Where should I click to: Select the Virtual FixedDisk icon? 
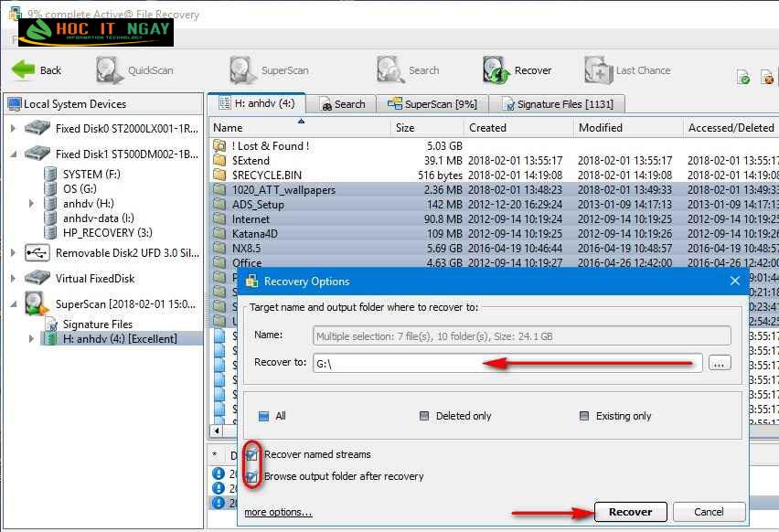point(37,278)
